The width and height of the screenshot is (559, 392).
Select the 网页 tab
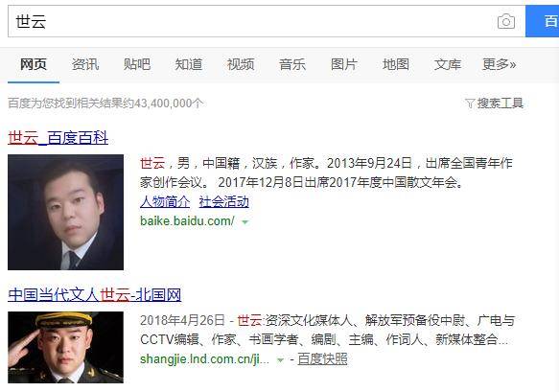[34, 64]
